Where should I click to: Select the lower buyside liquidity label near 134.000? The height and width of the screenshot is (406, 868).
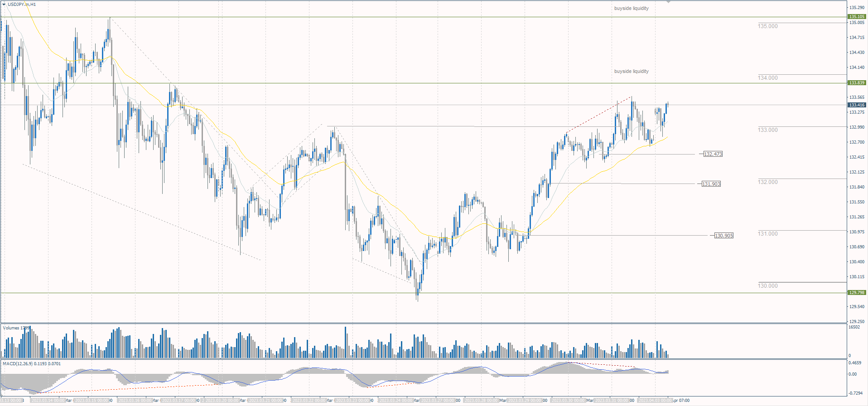(x=632, y=71)
